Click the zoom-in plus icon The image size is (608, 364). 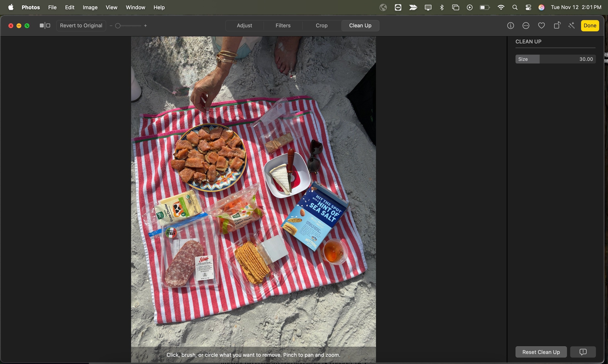point(146,26)
